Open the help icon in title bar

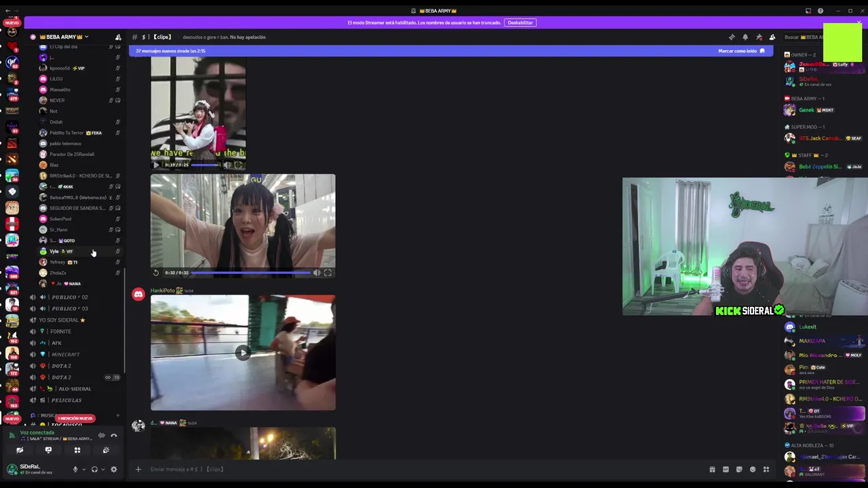coord(821,11)
